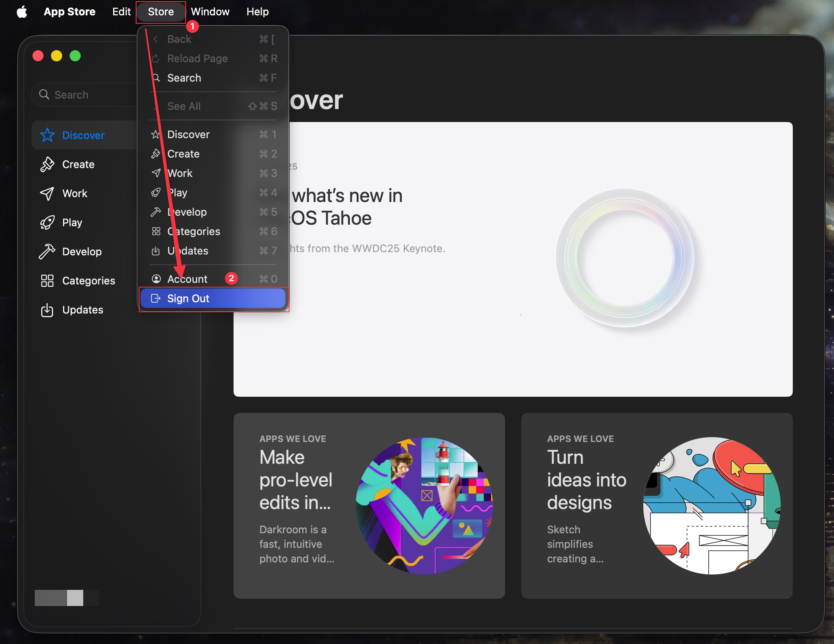Click the Updates download icon in sidebar

point(47,310)
